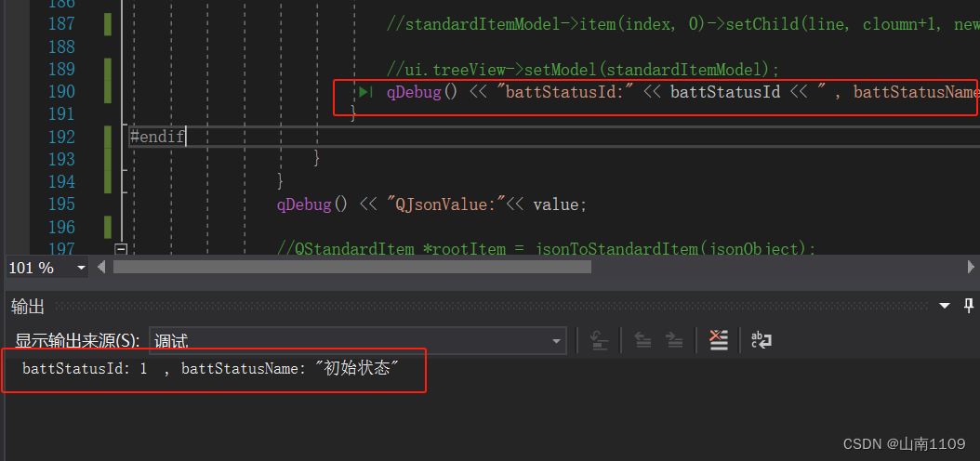
Task: Click the 'value' identifier on line 195
Action: point(557,204)
